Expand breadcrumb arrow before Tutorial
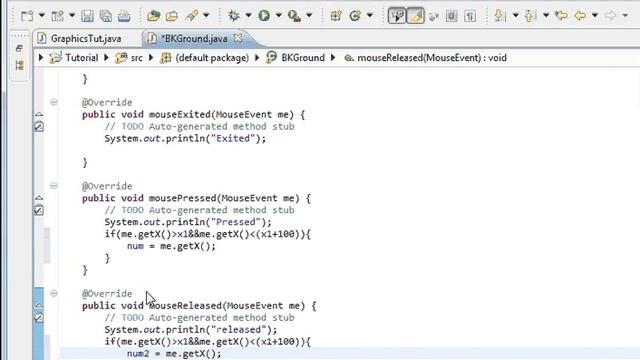 [41, 58]
